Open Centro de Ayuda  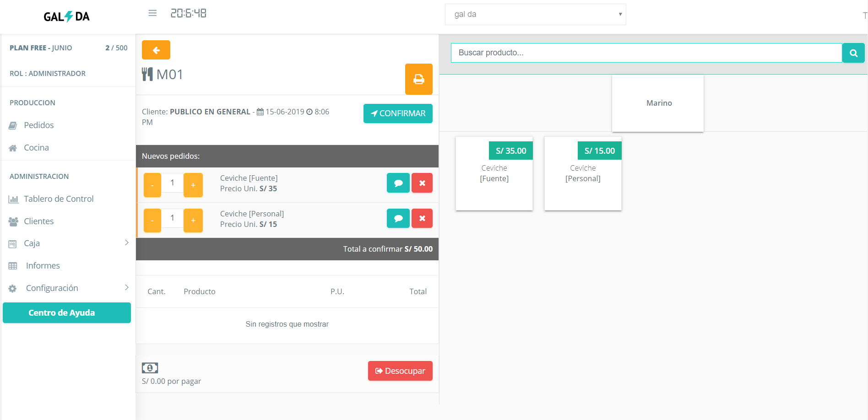pyautogui.click(x=67, y=313)
